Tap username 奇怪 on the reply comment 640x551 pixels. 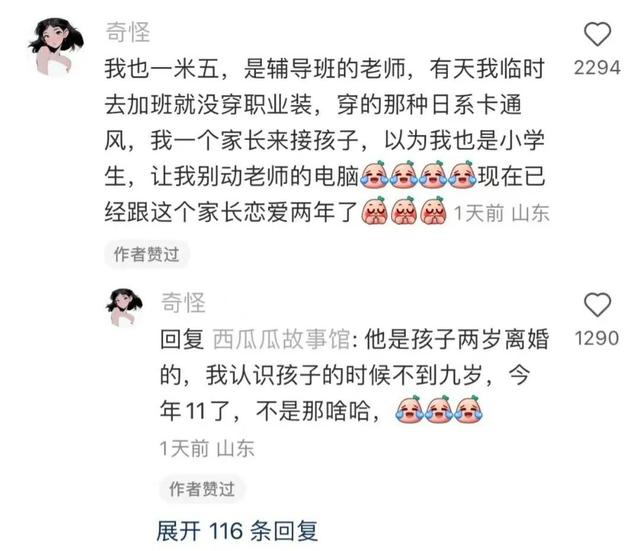183,303
